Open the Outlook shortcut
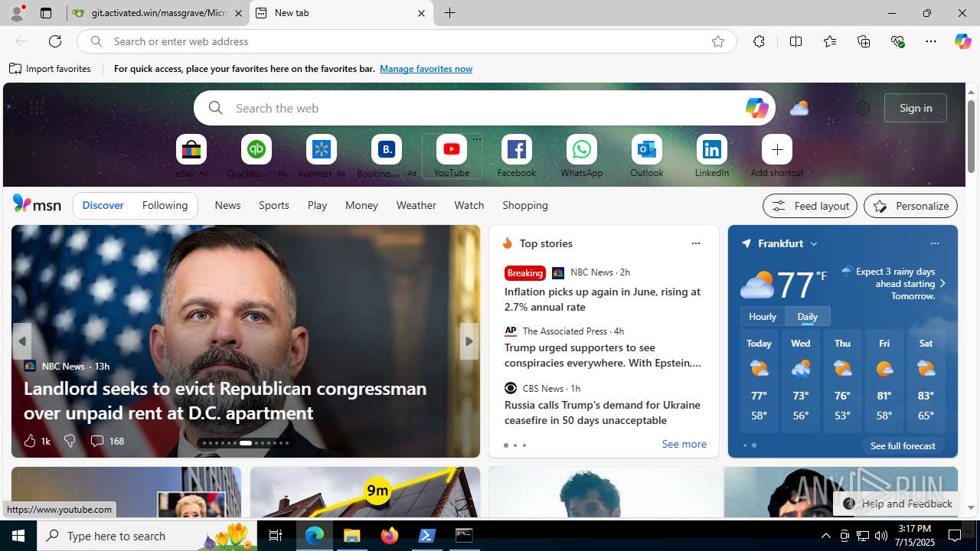This screenshot has width=980, height=551. click(x=647, y=157)
